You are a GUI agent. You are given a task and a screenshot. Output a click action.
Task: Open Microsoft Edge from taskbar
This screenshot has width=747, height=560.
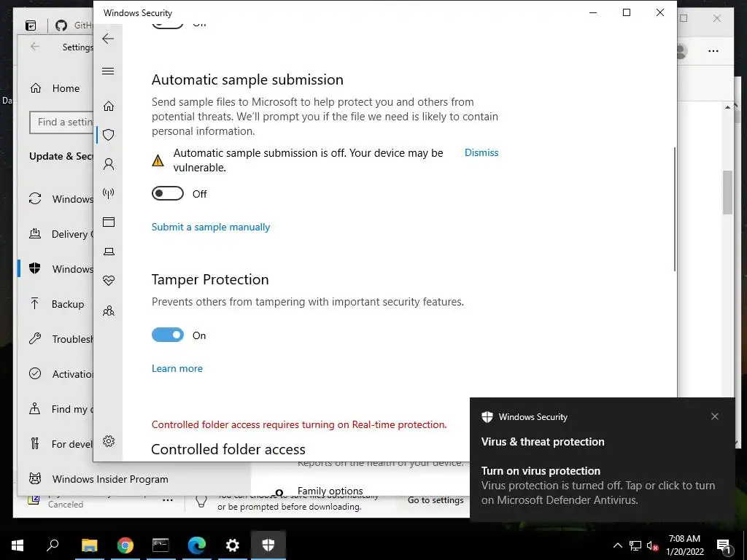(196, 545)
